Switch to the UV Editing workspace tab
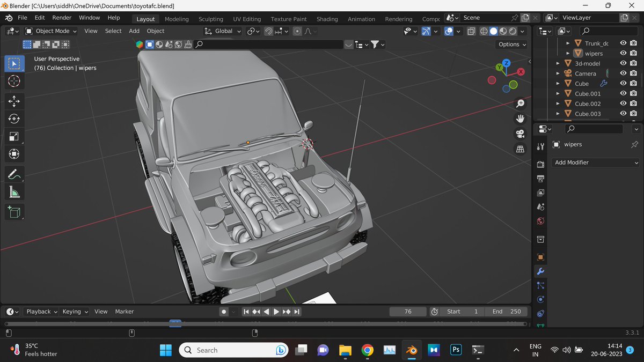The width and height of the screenshot is (644, 362). tap(247, 19)
